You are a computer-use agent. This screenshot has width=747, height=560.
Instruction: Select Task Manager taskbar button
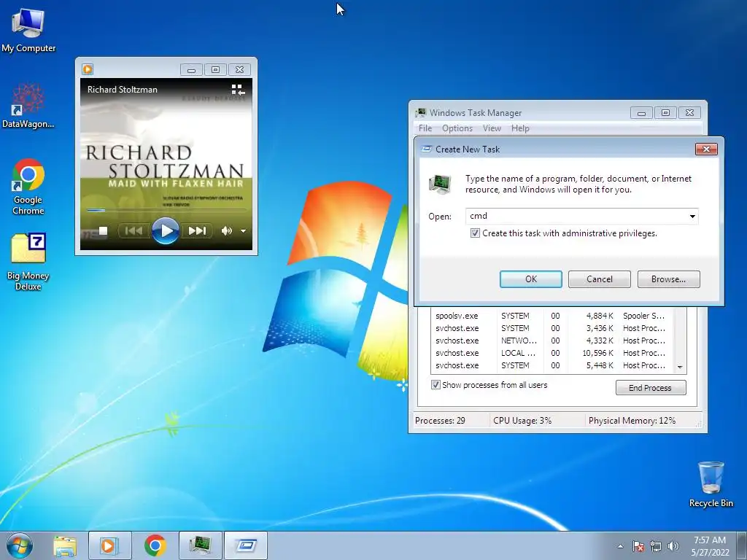[x=200, y=545]
